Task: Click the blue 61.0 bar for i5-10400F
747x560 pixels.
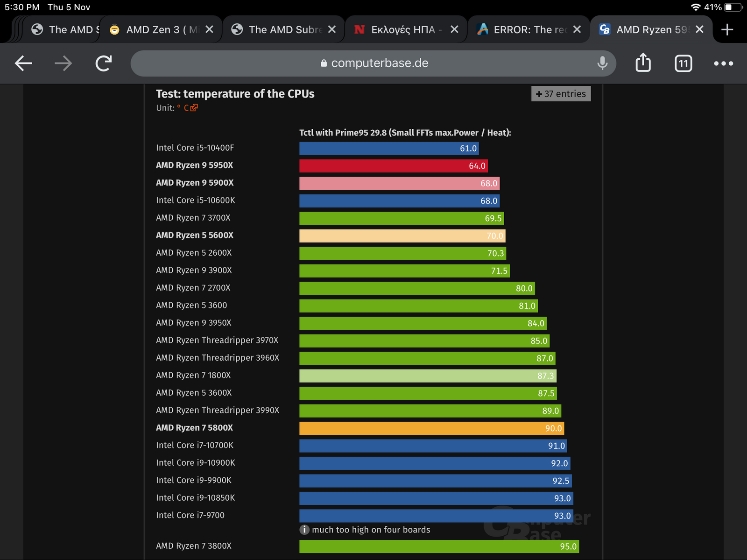Action: tap(389, 148)
